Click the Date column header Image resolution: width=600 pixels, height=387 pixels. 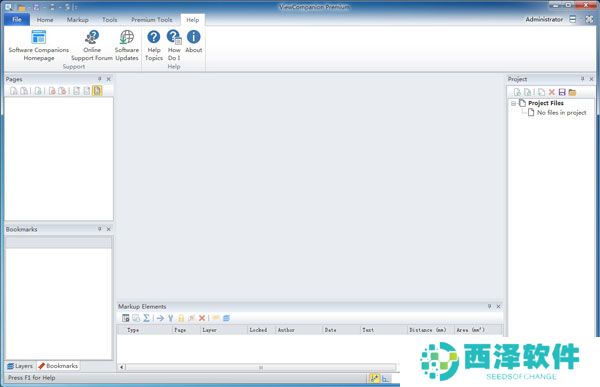(342, 330)
